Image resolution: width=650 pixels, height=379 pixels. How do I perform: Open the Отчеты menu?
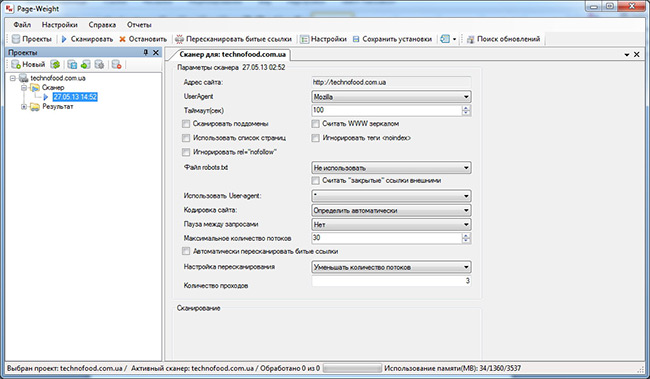click(139, 24)
